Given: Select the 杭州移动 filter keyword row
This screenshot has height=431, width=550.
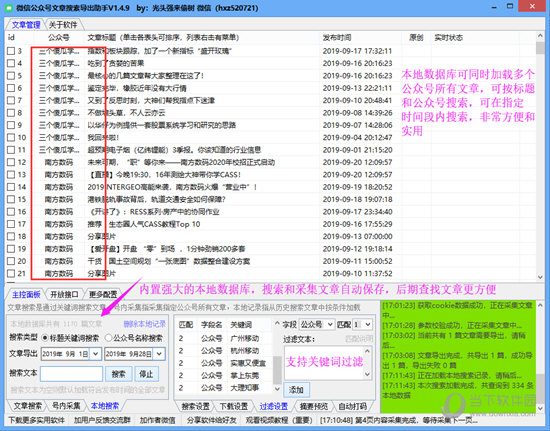Looking at the screenshot, I should 224,351.
